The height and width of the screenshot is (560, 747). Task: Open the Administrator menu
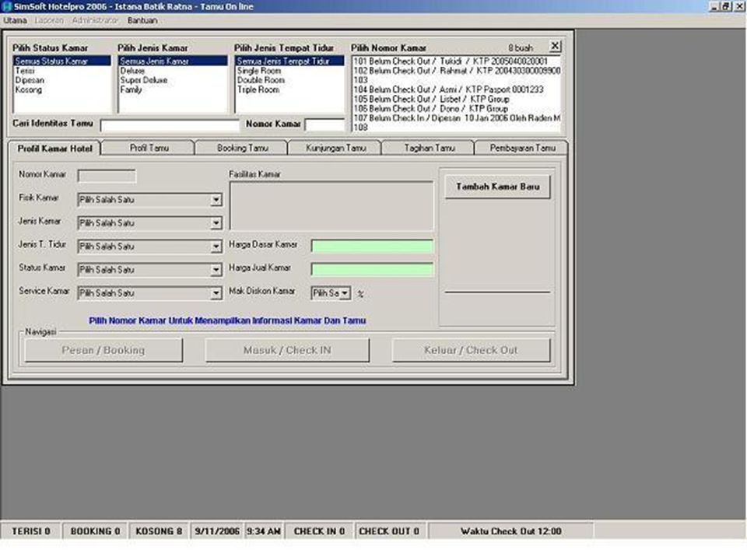click(95, 20)
